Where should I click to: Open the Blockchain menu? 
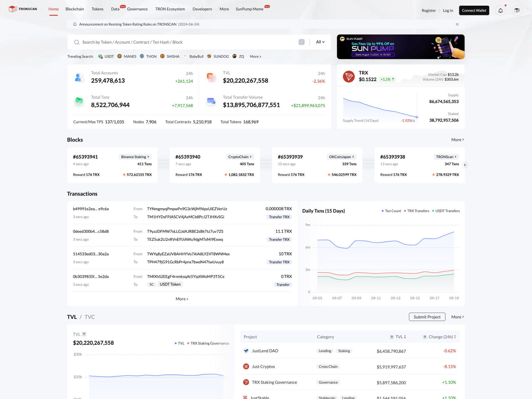click(74, 9)
